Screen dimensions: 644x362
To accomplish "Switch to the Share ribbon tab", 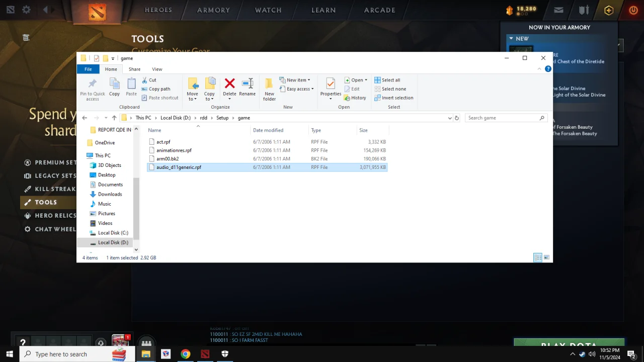I will click(x=134, y=69).
